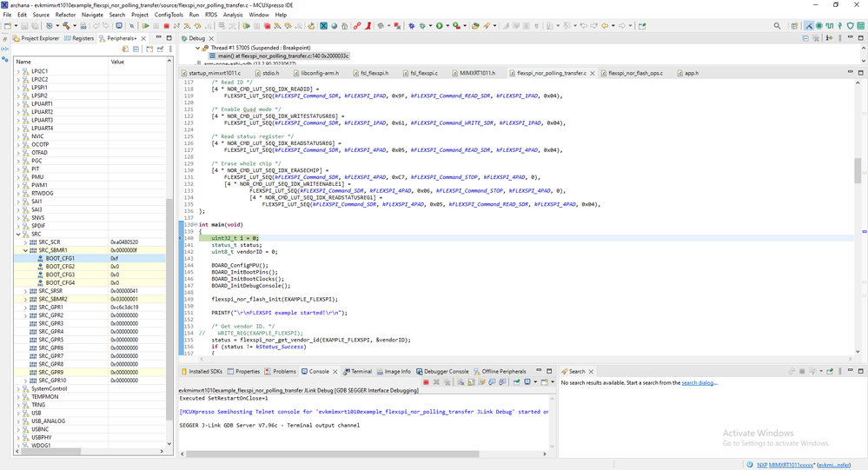The image size is (868, 470).
Task: Select the BOOT_CFG2 field row
Action: click(89, 267)
